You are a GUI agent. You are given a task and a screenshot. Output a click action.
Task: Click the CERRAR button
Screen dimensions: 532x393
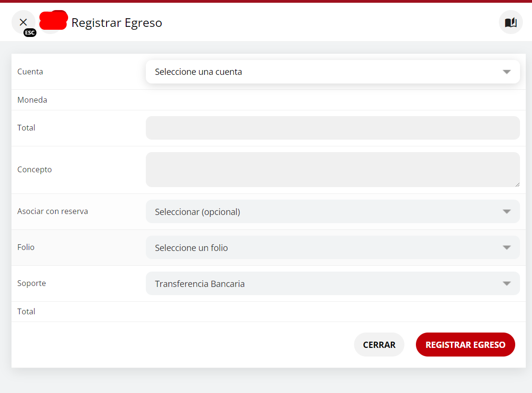point(379,345)
